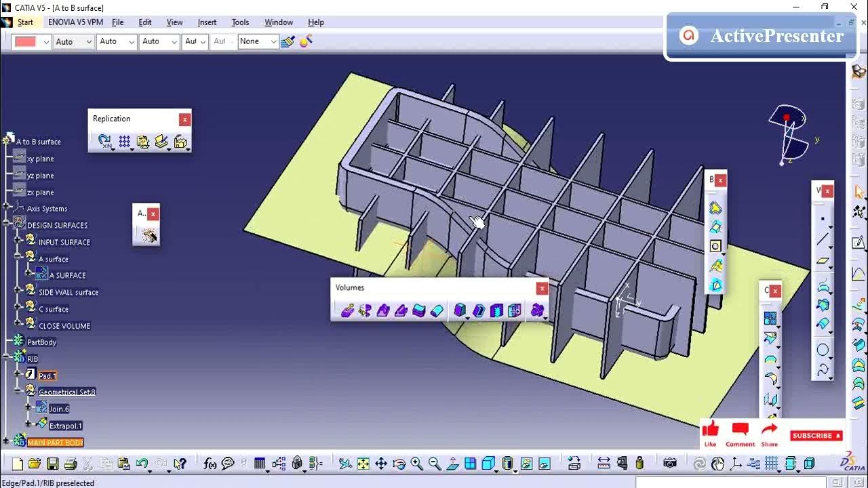Close the Volumes toolbar
Viewport: 868px width, 488px height.
(x=542, y=289)
